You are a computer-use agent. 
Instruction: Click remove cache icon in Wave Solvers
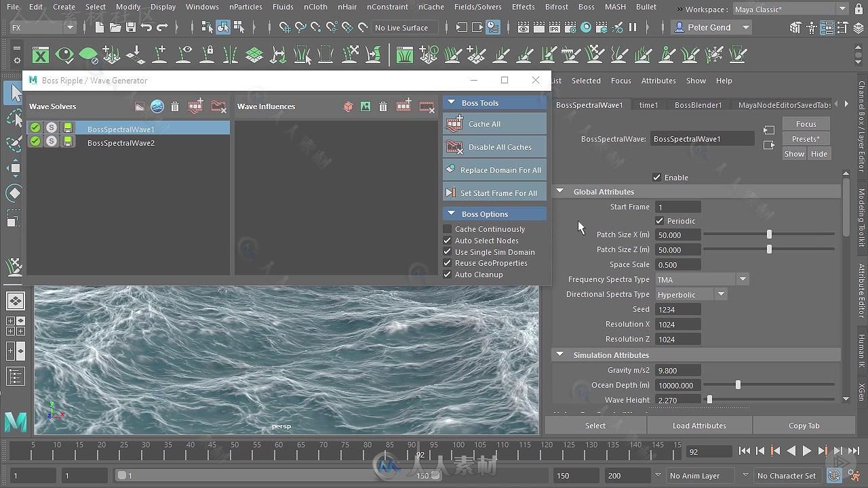[218, 106]
